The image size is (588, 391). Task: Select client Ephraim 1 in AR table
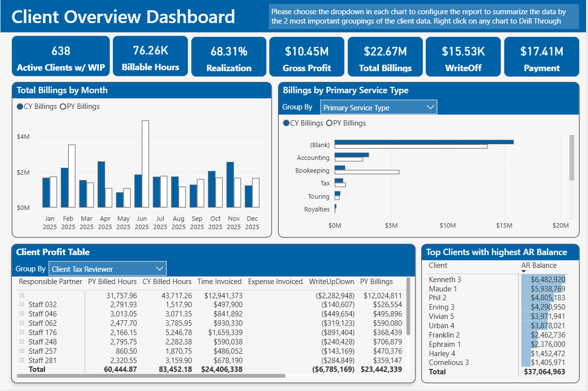[x=445, y=344]
